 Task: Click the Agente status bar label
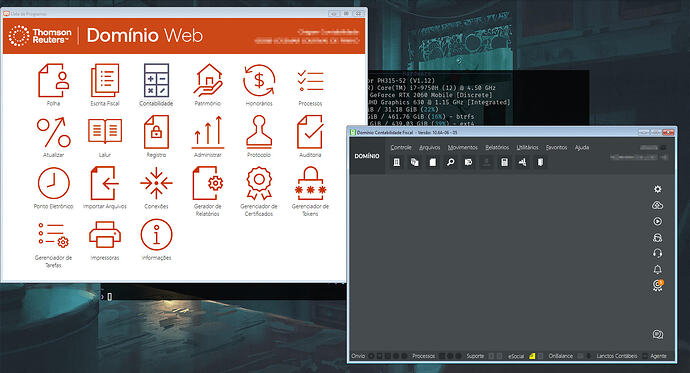coord(658,356)
